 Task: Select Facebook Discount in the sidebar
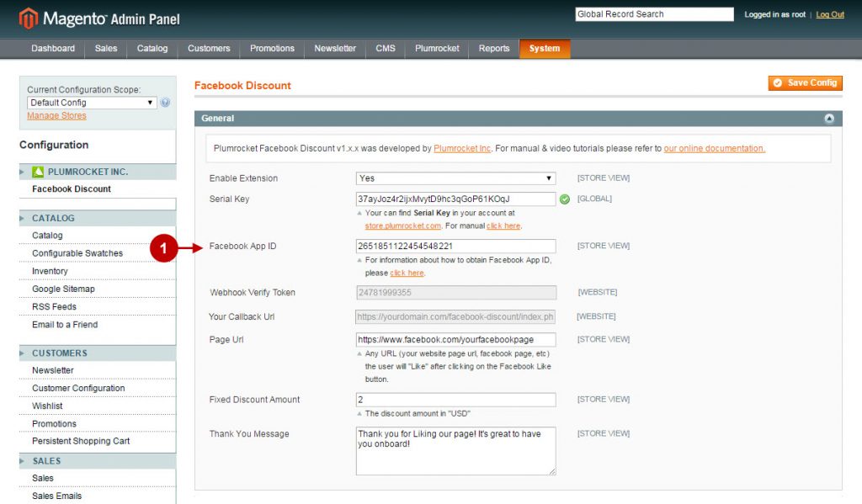pyautogui.click(x=72, y=188)
